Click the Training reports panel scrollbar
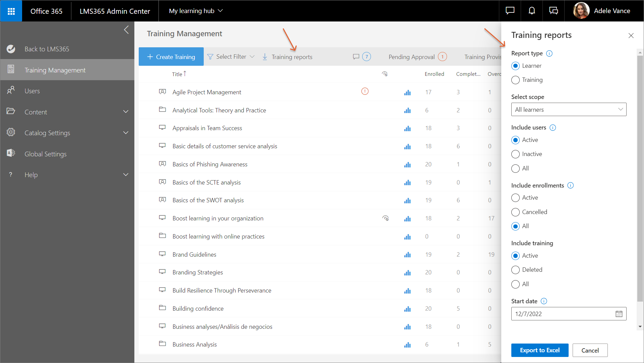Screen dimensions: 644x363 pyautogui.click(x=640, y=178)
